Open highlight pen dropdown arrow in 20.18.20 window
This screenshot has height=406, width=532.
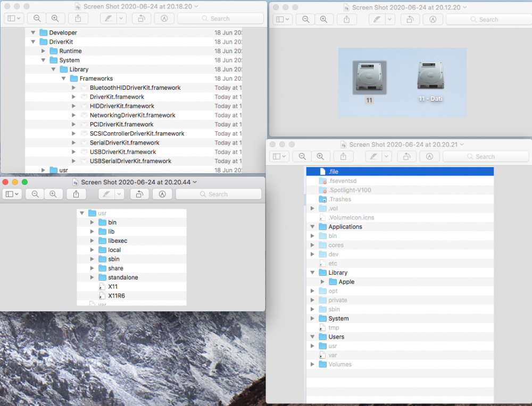click(x=121, y=18)
